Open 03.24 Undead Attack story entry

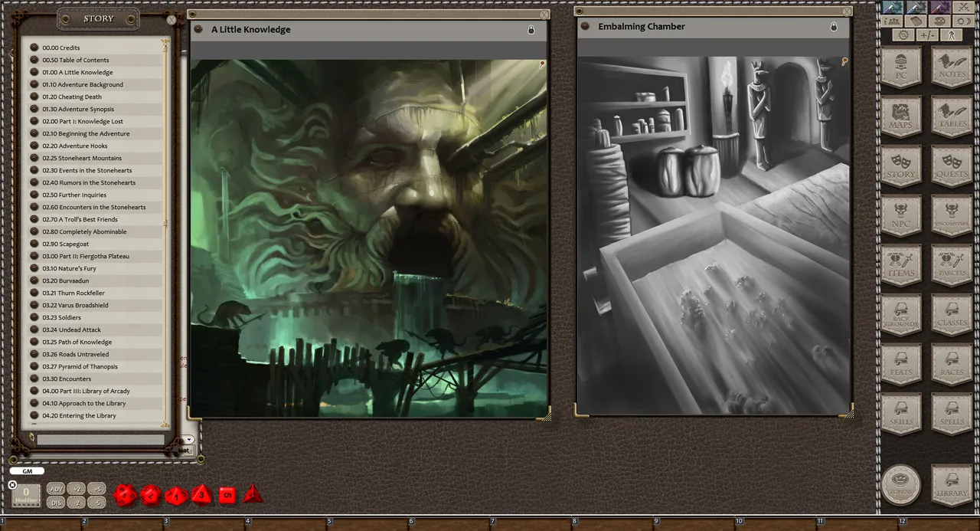(x=95, y=329)
